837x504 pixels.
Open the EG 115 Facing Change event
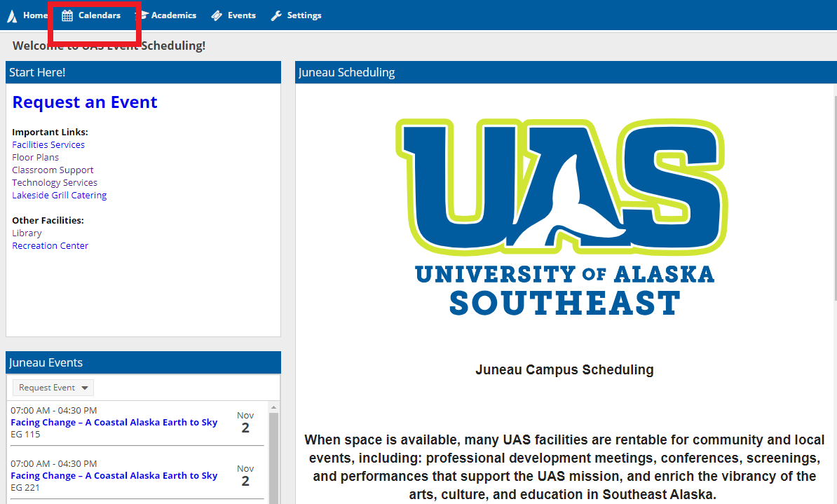coord(114,422)
